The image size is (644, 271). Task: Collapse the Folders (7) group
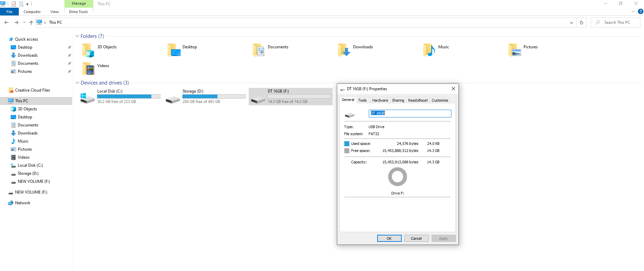(77, 36)
